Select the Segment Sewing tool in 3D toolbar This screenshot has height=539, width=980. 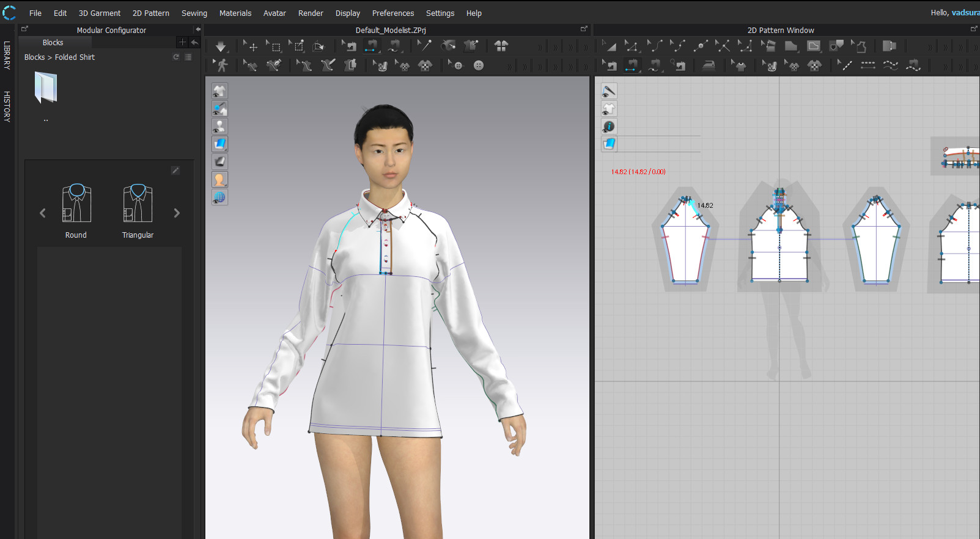(x=372, y=46)
